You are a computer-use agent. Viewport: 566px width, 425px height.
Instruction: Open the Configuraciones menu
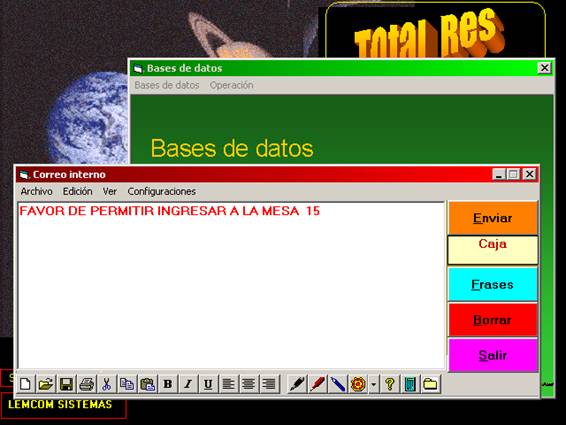162,191
